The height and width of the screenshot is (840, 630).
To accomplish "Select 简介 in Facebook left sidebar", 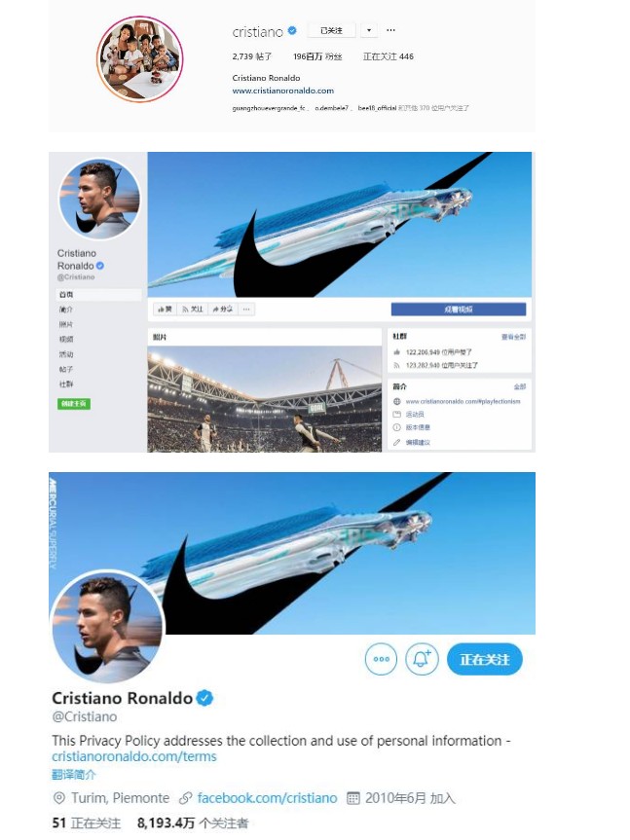I will click(66, 310).
